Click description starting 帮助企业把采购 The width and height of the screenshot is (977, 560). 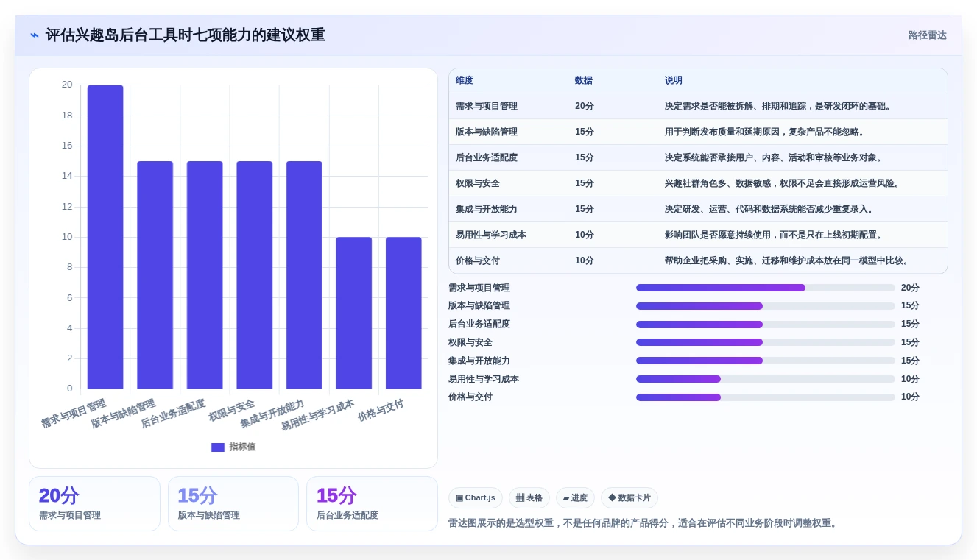(788, 261)
